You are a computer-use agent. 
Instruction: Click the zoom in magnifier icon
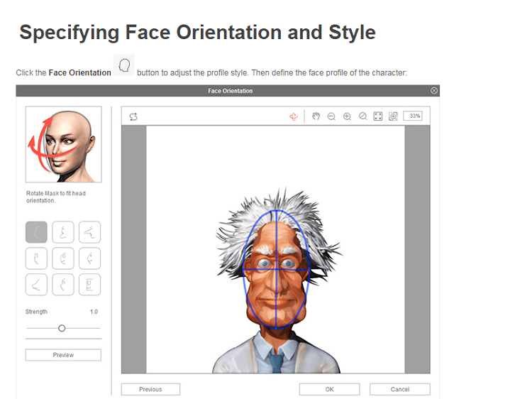(x=347, y=116)
